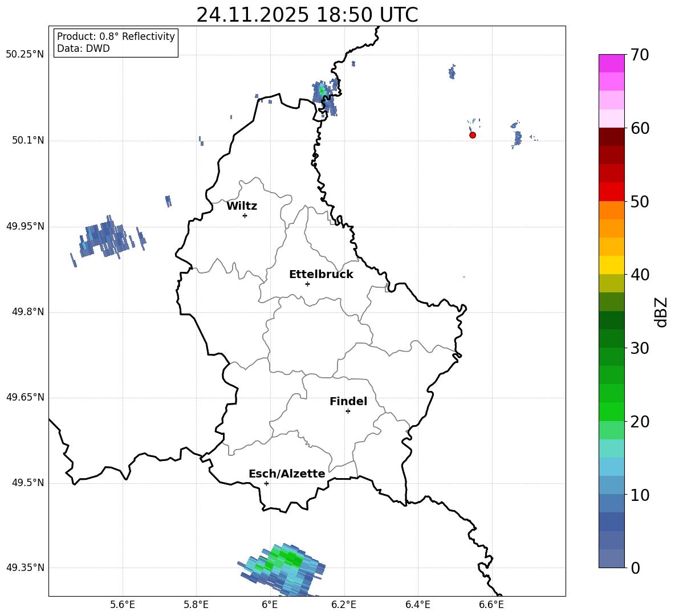Click the 49.35°N latitude label
Viewport: 675px width, 616px height.
25,568
